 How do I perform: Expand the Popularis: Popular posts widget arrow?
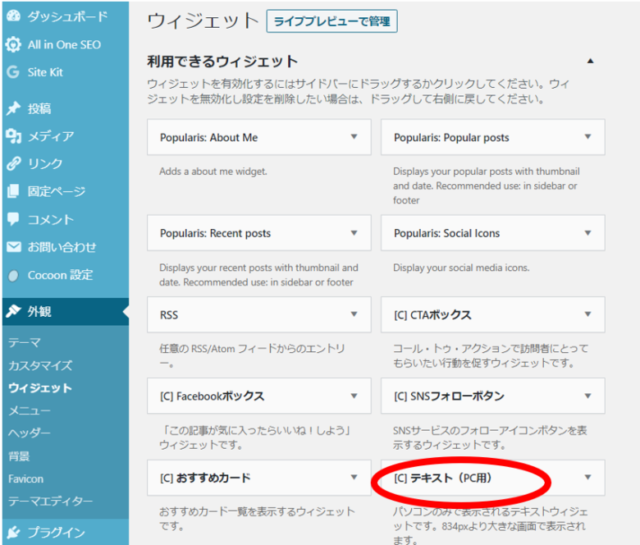click(588, 137)
